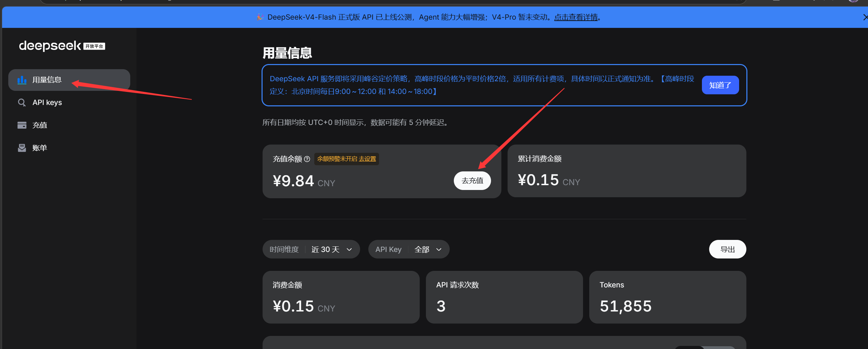Viewport: 868px width, 349px height.
Task: Click the peak pricing notice text
Action: coord(482,85)
